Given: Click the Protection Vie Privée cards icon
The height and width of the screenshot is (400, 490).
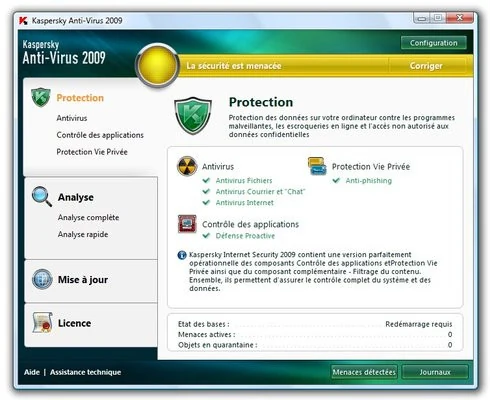Looking at the screenshot, I should tap(317, 166).
